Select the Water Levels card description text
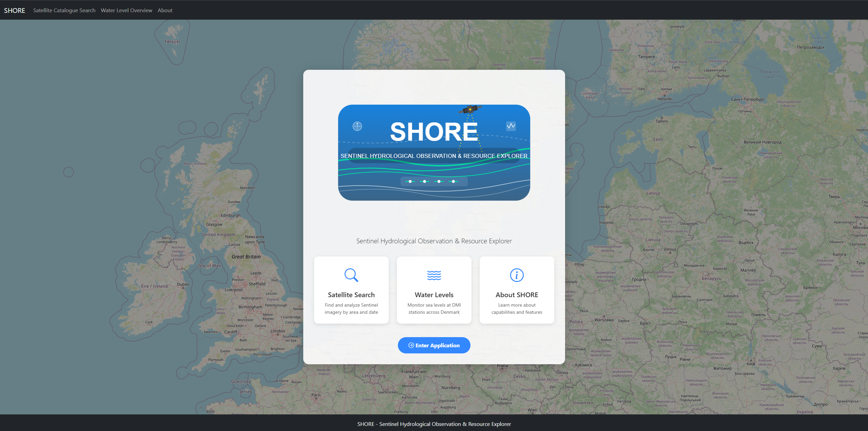Screen dimensions: 868x431 coord(434,309)
